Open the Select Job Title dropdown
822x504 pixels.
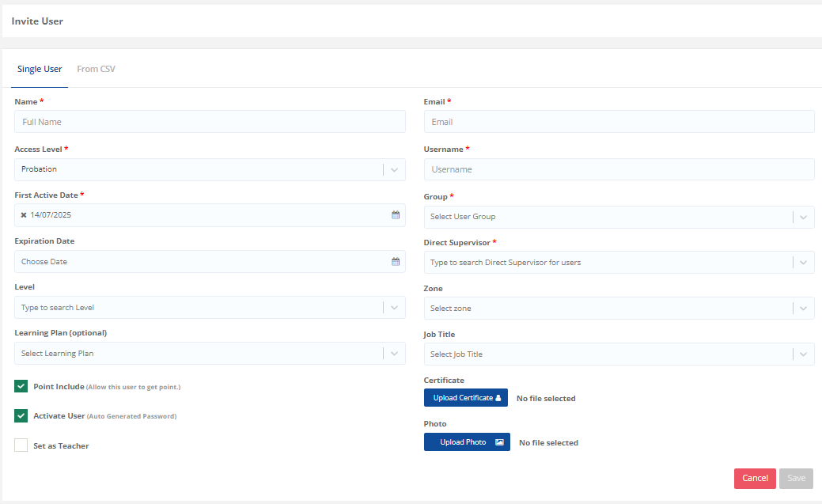[x=619, y=354]
